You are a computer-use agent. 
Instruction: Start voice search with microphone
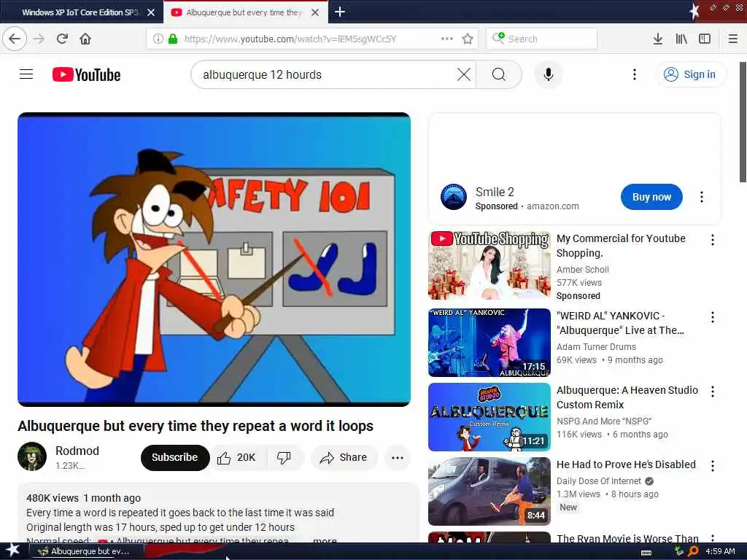coord(549,74)
